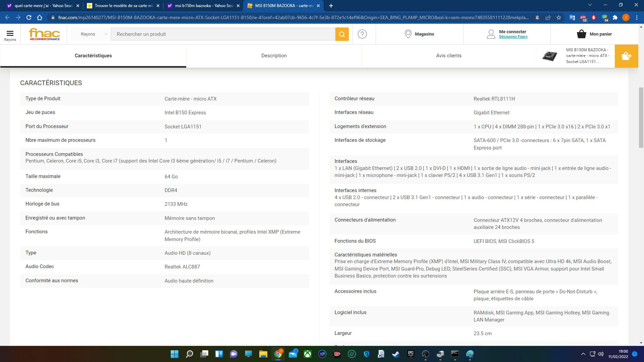Click the muted notifications bell icon

pyautogui.click(x=537, y=17)
